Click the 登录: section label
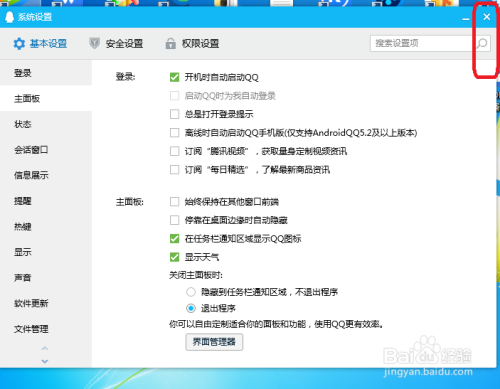Image resolution: width=500 pixels, height=389 pixels. (126, 77)
